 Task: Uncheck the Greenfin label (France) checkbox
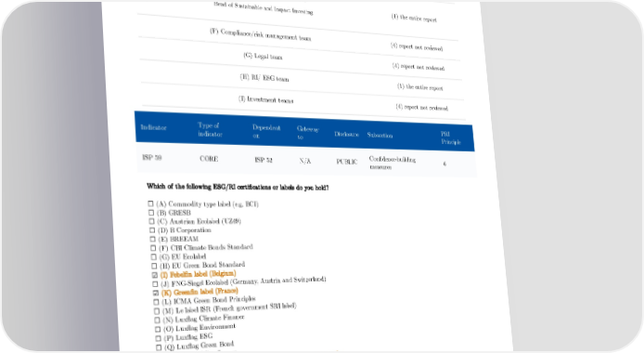point(155,293)
